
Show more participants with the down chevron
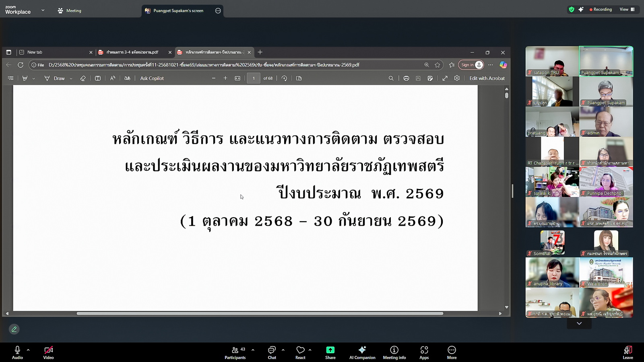coord(579,323)
